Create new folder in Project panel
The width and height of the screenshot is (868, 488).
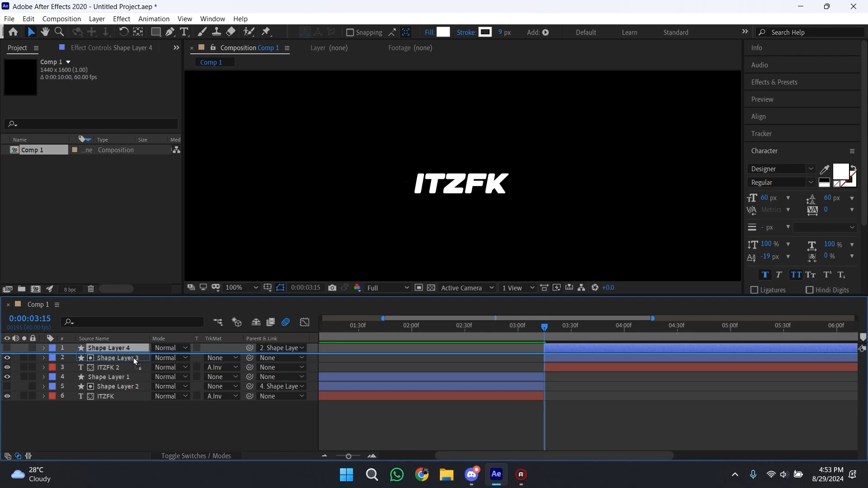(21, 289)
